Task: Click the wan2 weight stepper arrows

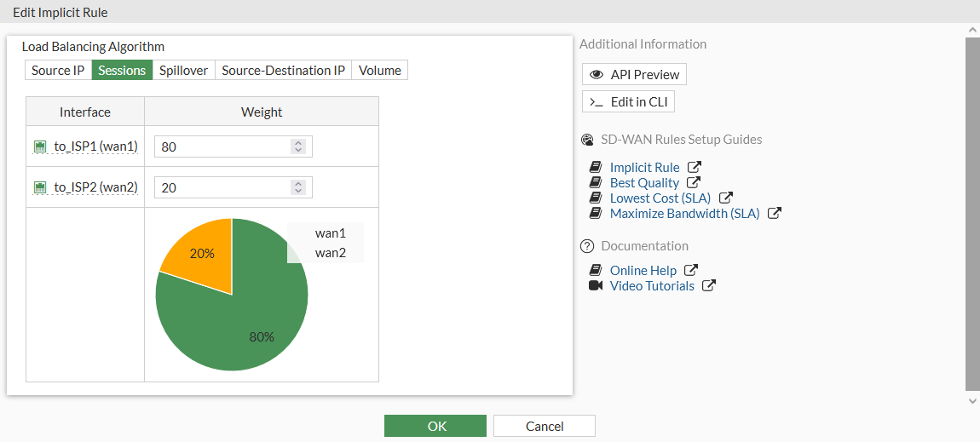Action: [x=298, y=187]
